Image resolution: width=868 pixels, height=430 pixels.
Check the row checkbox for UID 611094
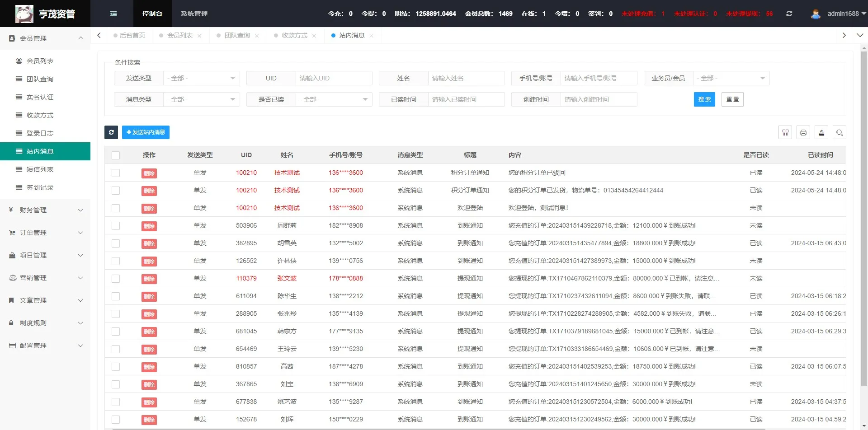[x=116, y=296]
